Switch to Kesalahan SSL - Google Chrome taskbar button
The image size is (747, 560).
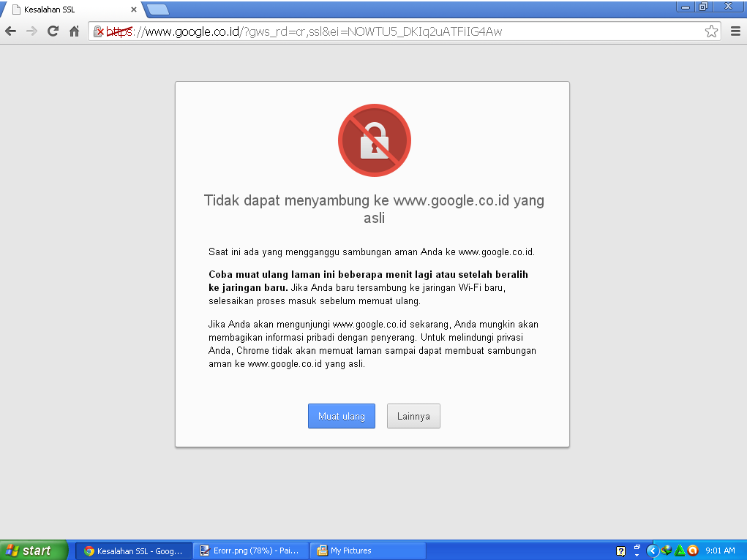pos(134,551)
